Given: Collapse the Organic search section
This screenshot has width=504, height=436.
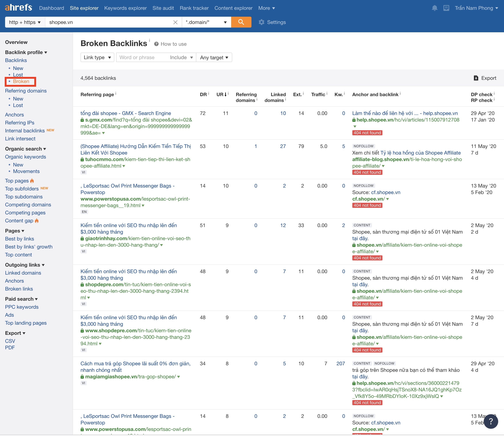Looking at the screenshot, I should 26,149.
